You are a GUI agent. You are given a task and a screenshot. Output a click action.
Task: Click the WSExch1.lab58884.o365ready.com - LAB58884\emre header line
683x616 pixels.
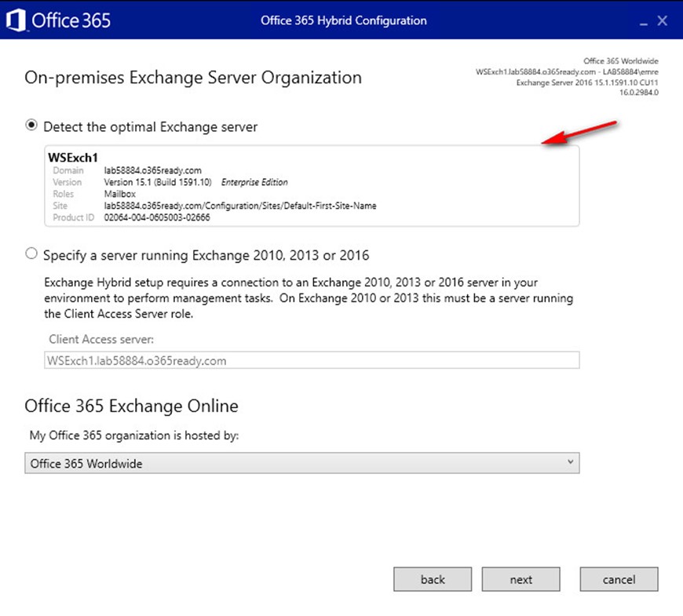coord(567,72)
